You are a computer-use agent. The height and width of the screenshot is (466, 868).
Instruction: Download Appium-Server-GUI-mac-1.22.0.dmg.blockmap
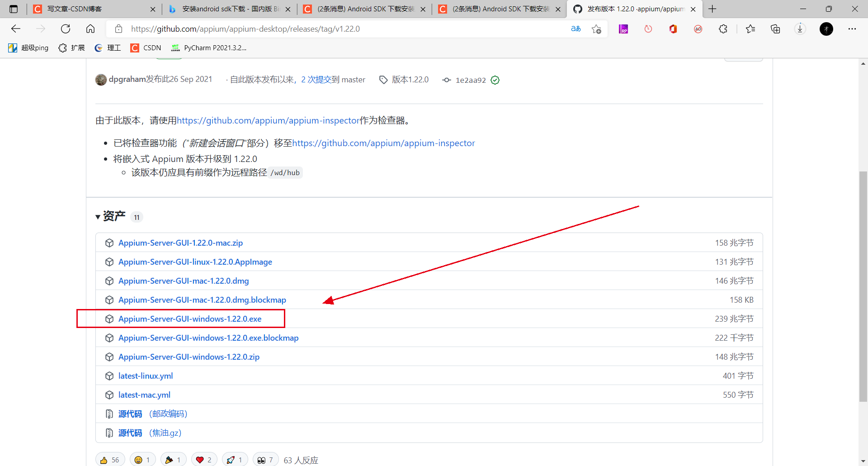click(x=202, y=300)
